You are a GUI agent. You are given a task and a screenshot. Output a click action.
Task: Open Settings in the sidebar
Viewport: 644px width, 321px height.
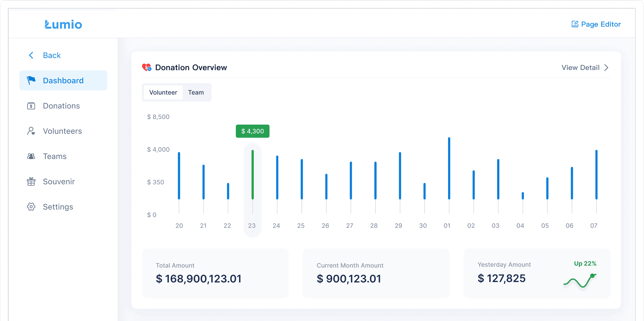pos(63,207)
